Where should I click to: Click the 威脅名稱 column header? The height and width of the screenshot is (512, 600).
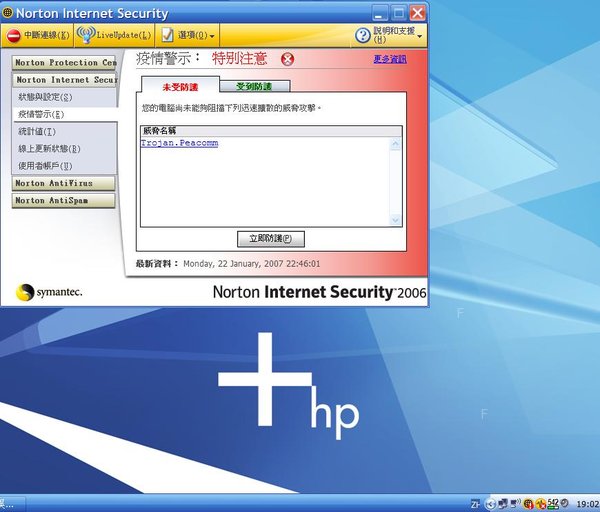(x=271, y=131)
